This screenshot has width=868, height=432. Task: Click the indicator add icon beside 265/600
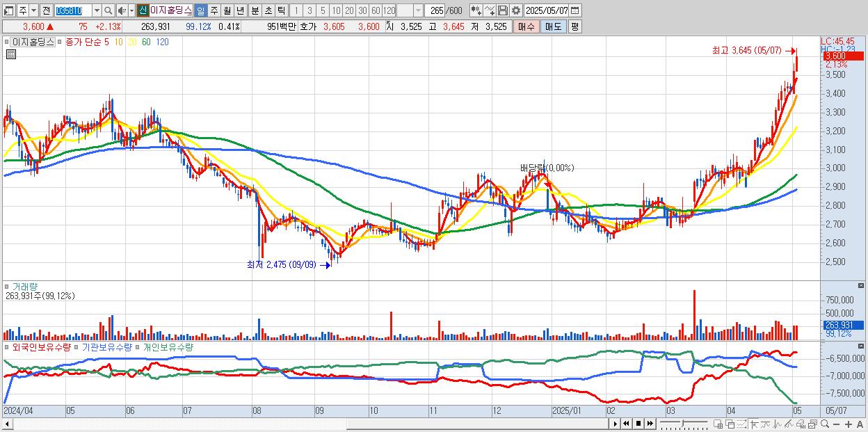[x=476, y=10]
